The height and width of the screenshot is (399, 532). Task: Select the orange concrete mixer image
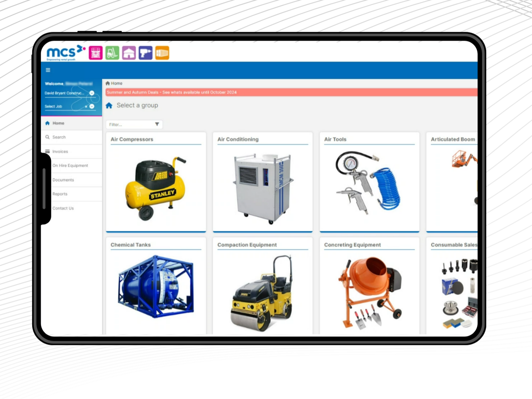[370, 293]
